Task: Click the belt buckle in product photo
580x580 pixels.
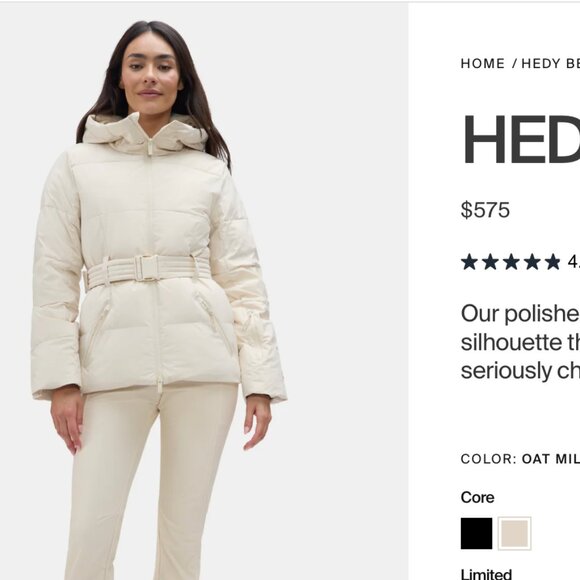Action: (147, 268)
